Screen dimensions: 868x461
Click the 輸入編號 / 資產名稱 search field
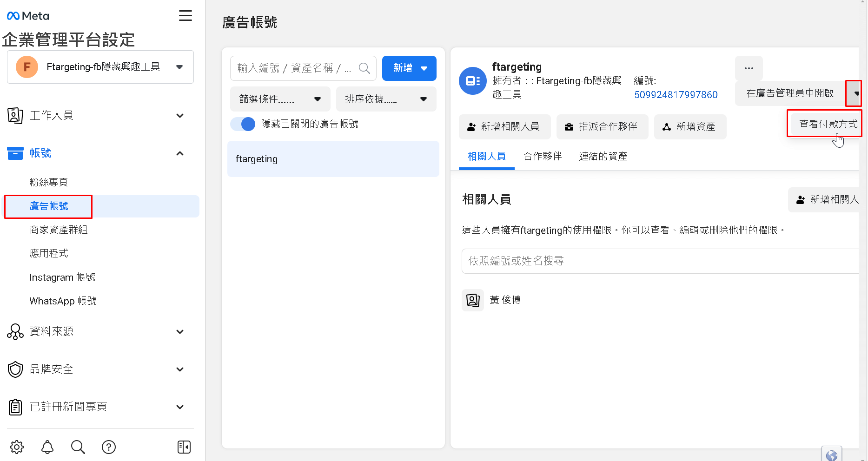[x=303, y=68]
